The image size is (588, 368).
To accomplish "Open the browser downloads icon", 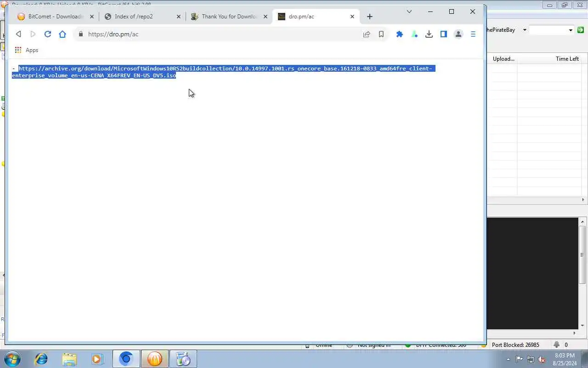I will click(x=429, y=34).
